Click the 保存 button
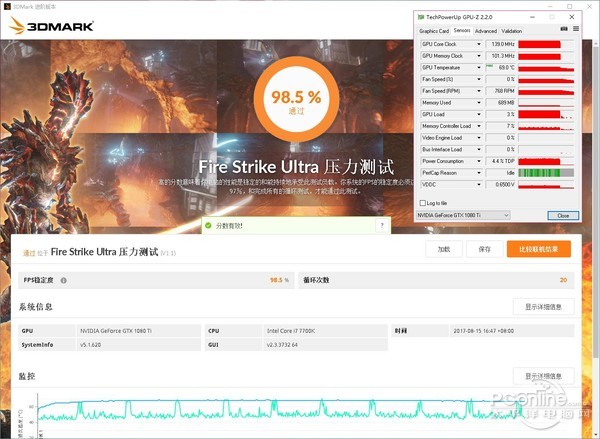The image size is (600, 439). pos(484,249)
